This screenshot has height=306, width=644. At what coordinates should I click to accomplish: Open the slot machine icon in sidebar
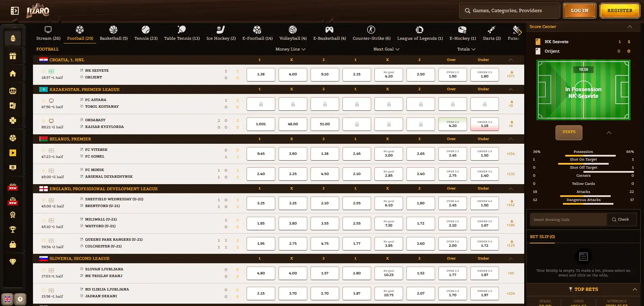coord(13,91)
